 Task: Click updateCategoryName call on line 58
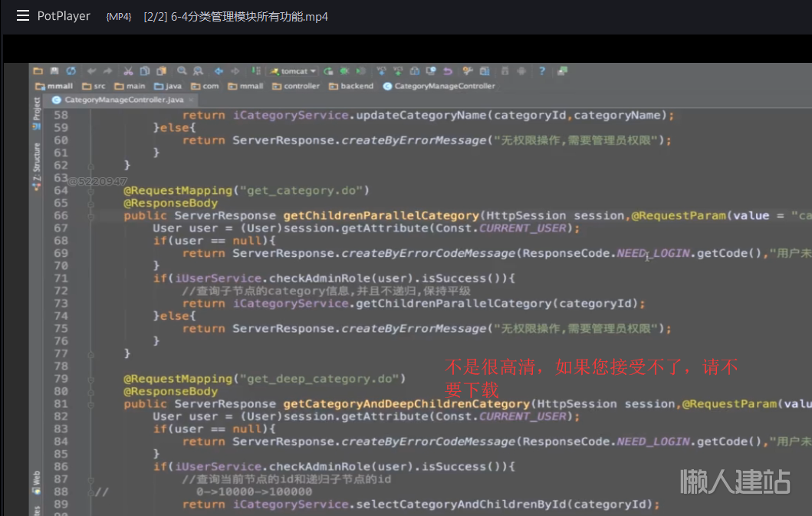(x=421, y=115)
